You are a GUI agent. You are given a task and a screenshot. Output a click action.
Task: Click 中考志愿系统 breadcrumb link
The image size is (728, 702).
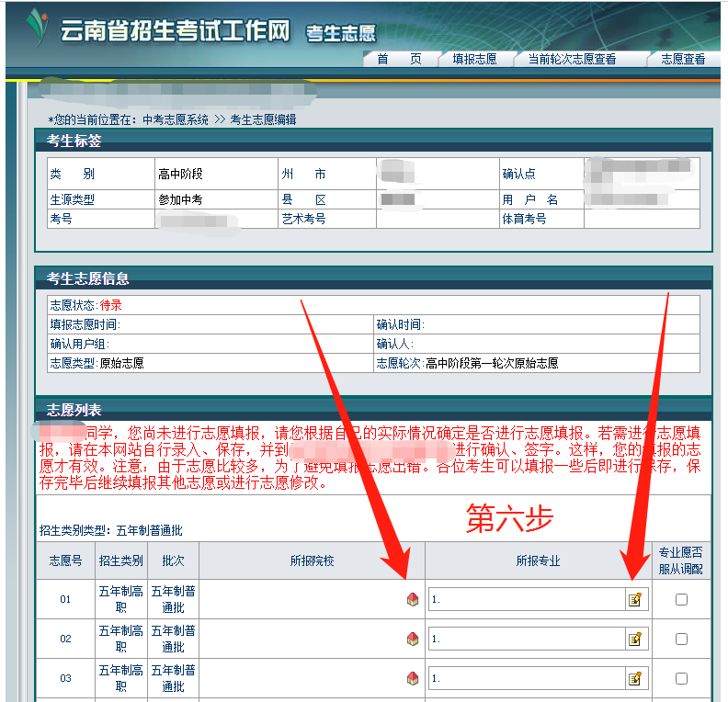[x=176, y=119]
